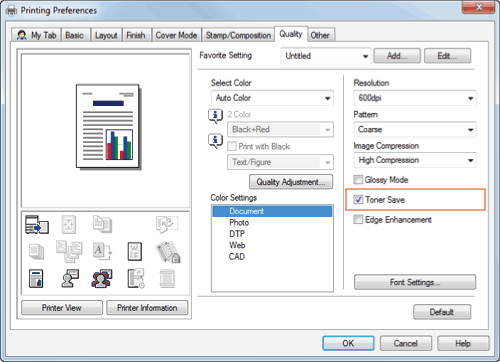Tick the Edge Enhancement checkbox
Screen dimensions: 500x362
(x=358, y=220)
